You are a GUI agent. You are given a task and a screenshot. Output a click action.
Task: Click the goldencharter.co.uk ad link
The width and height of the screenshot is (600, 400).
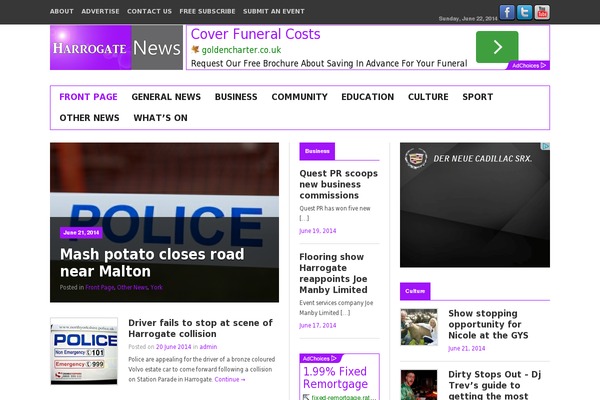(241, 50)
